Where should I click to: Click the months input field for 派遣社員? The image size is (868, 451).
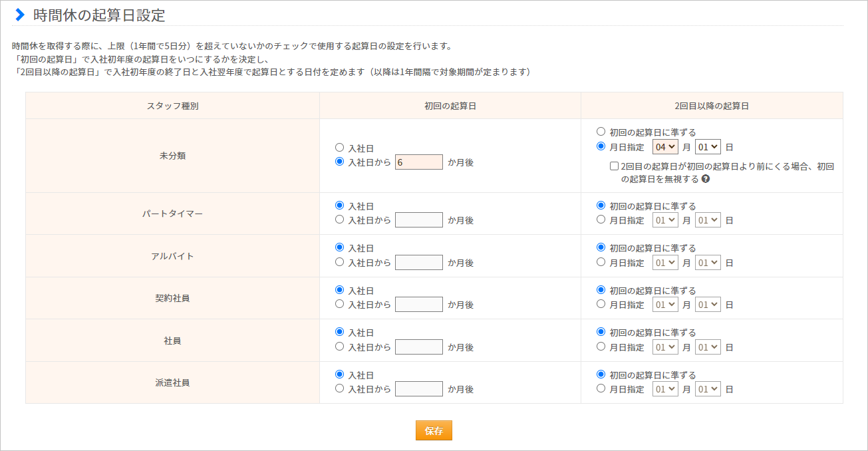[418, 388]
